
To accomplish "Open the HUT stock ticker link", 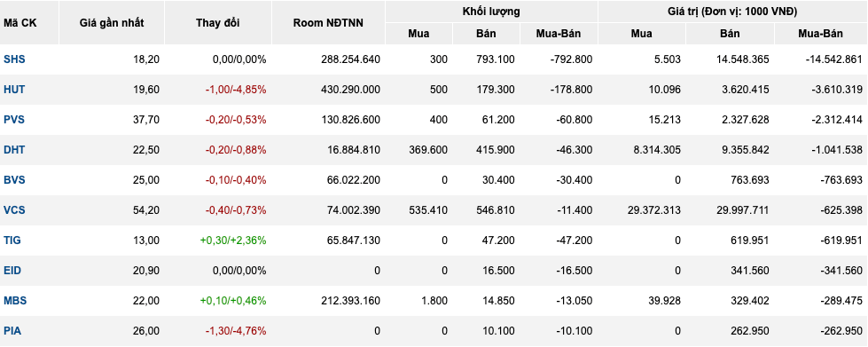I will 14,90.
